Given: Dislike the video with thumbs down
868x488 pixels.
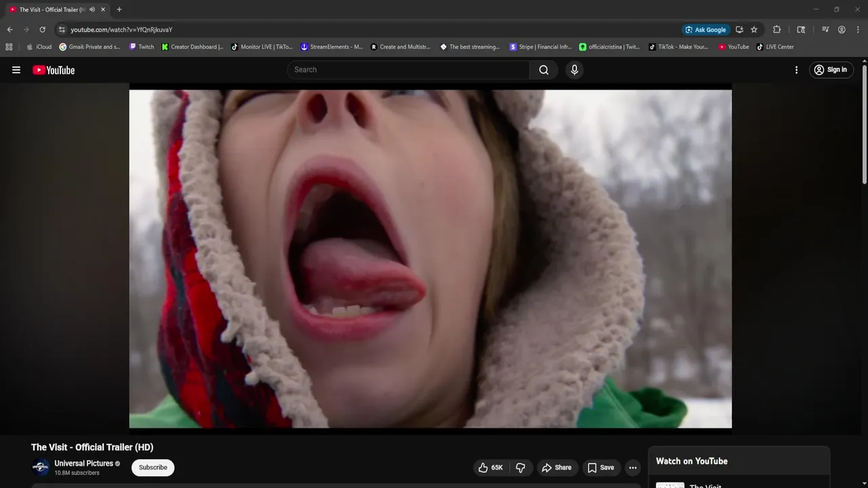Looking at the screenshot, I should [521, 468].
